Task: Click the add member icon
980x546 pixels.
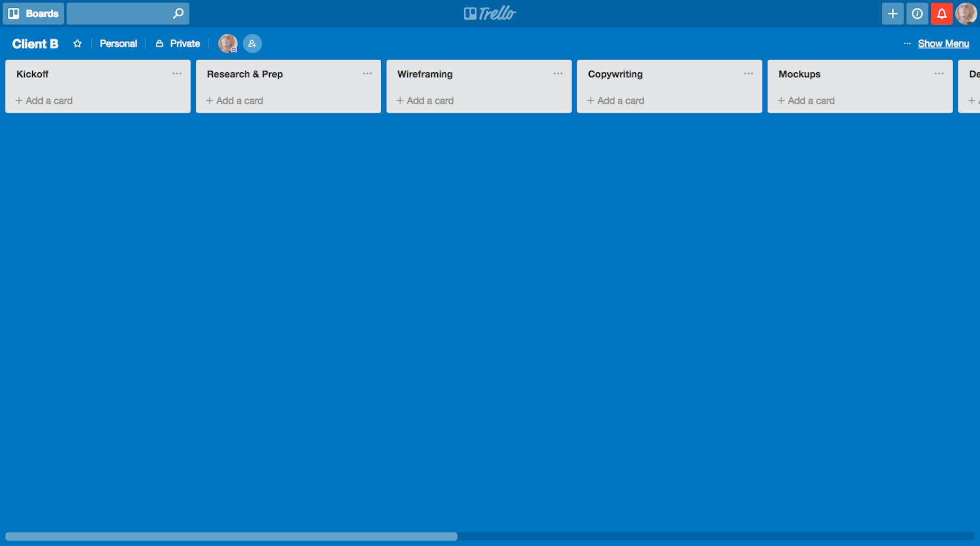Action: point(252,43)
